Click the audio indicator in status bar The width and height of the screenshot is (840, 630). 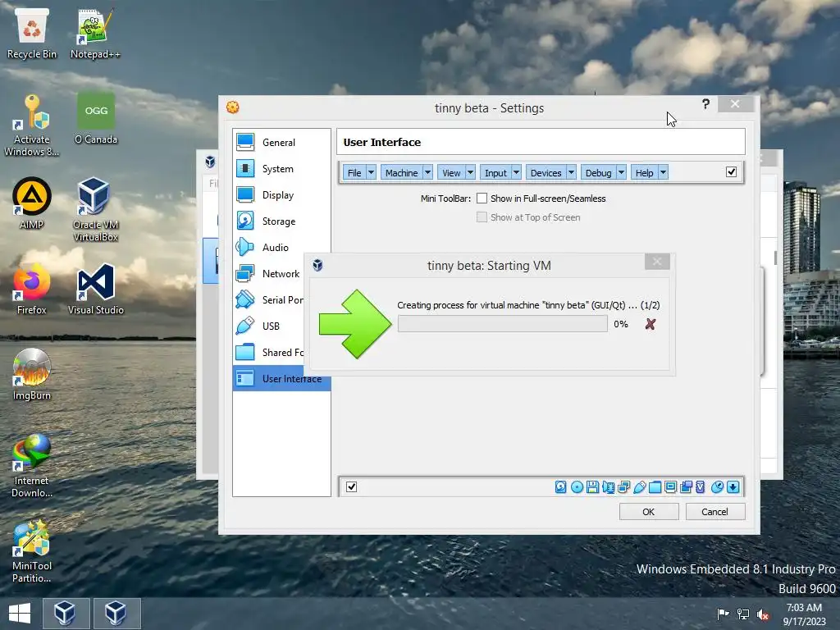[608, 487]
